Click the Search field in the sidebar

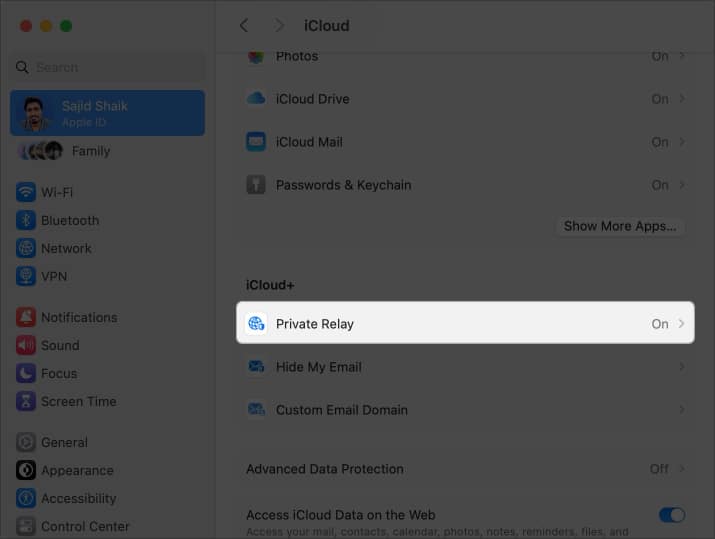click(107, 67)
